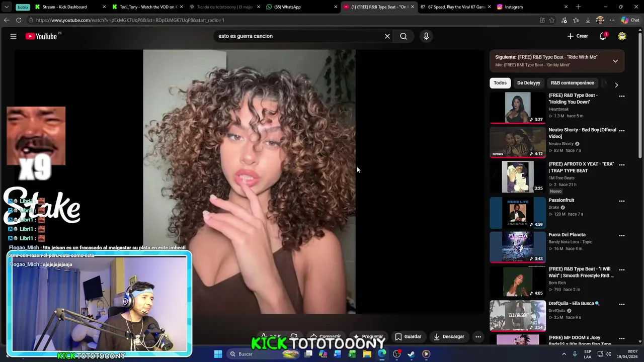
Task: Reload the page in the browser
Action: 19,20
